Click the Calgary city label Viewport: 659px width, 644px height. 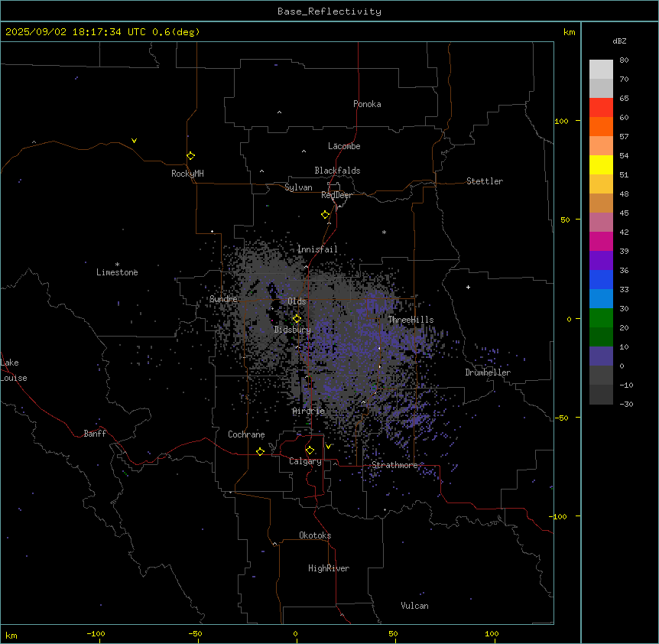pos(305,461)
